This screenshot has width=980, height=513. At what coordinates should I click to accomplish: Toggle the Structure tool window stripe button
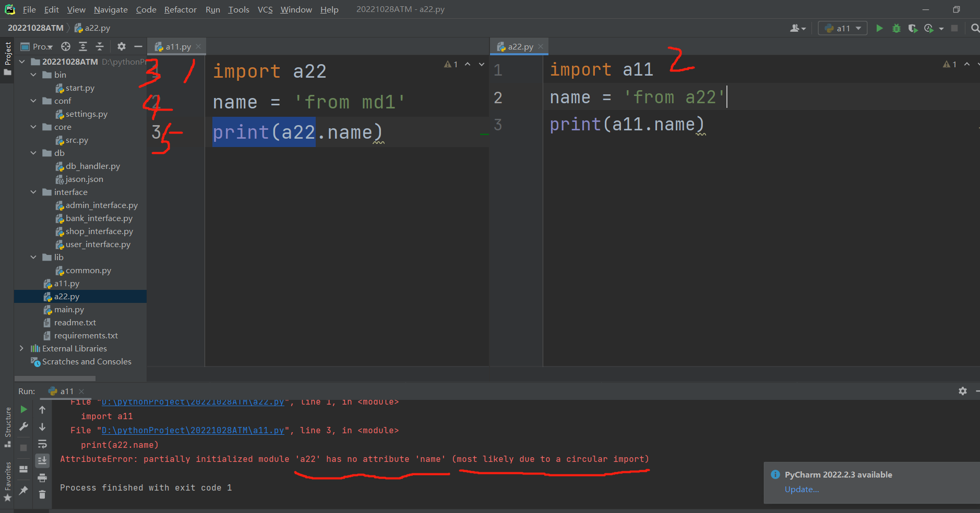tap(7, 427)
